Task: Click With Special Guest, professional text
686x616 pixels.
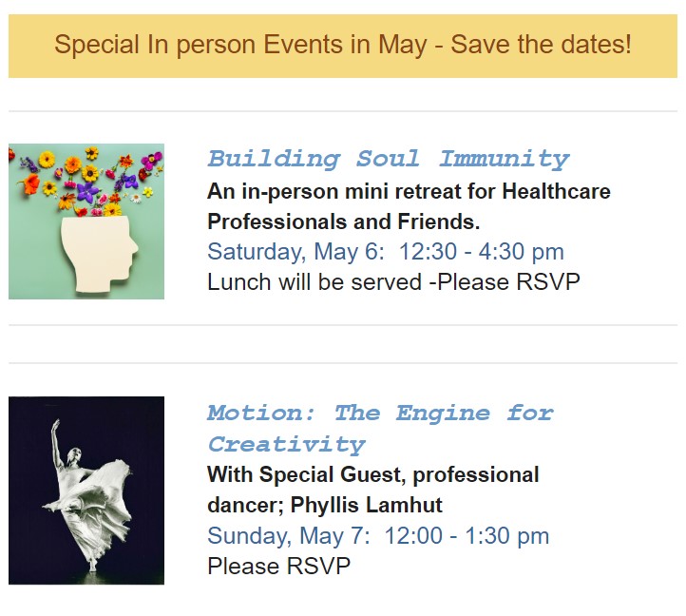Action: click(x=372, y=474)
